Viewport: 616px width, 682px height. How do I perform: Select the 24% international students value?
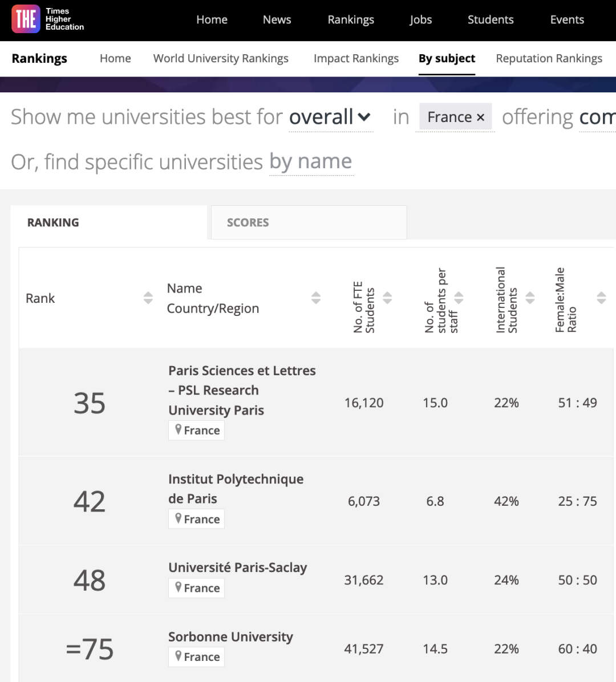point(506,580)
